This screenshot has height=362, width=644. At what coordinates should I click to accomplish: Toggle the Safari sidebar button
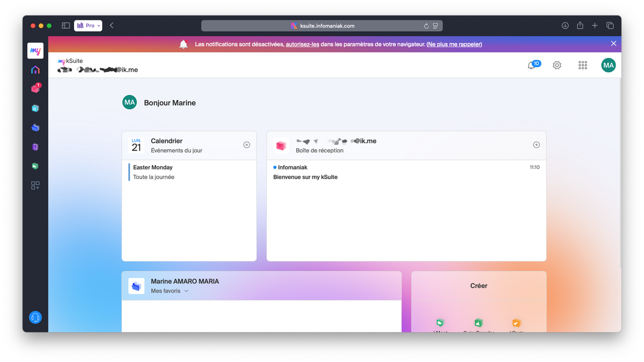tap(65, 25)
